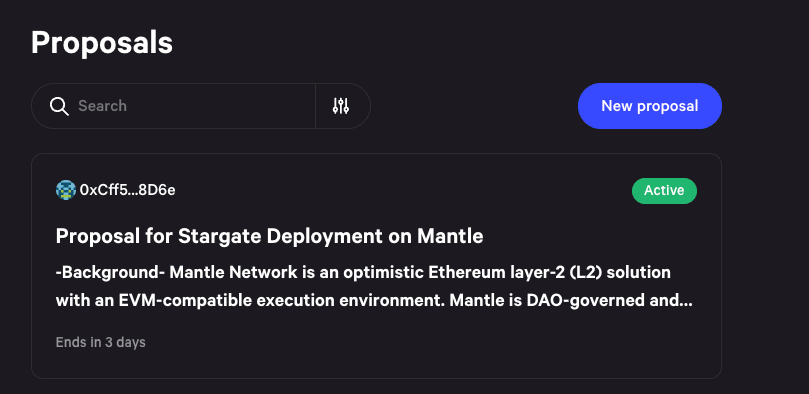
Task: Click the magnifying glass search icon
Action: pos(59,106)
